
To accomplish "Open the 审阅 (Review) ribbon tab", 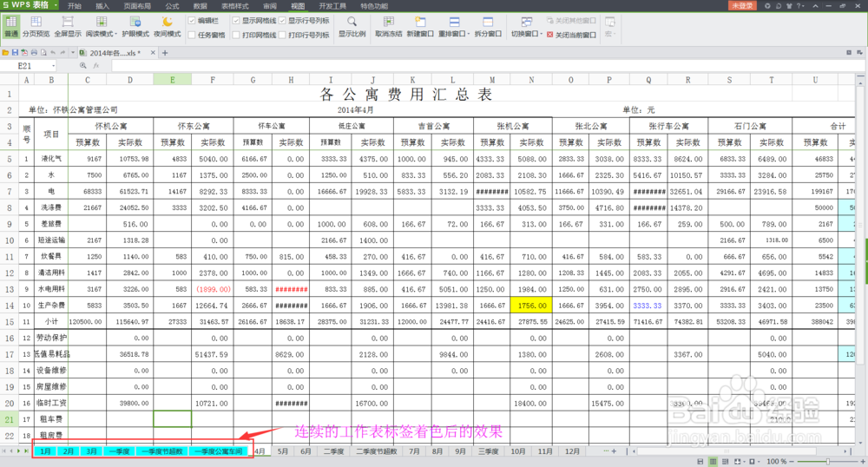I will (x=270, y=5).
